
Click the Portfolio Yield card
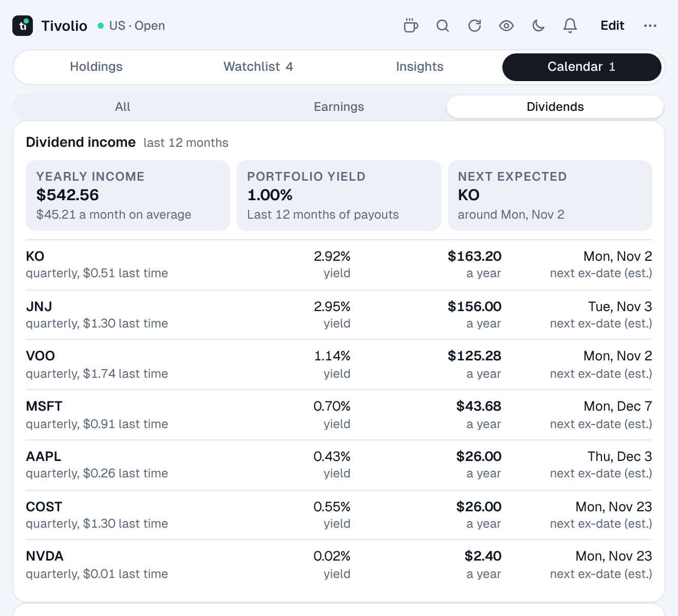(339, 196)
